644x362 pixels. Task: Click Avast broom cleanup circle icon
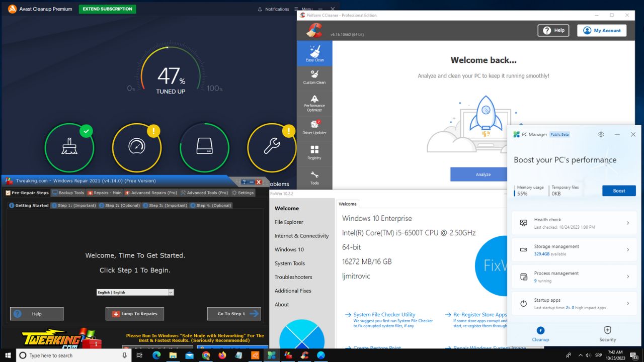point(69,147)
